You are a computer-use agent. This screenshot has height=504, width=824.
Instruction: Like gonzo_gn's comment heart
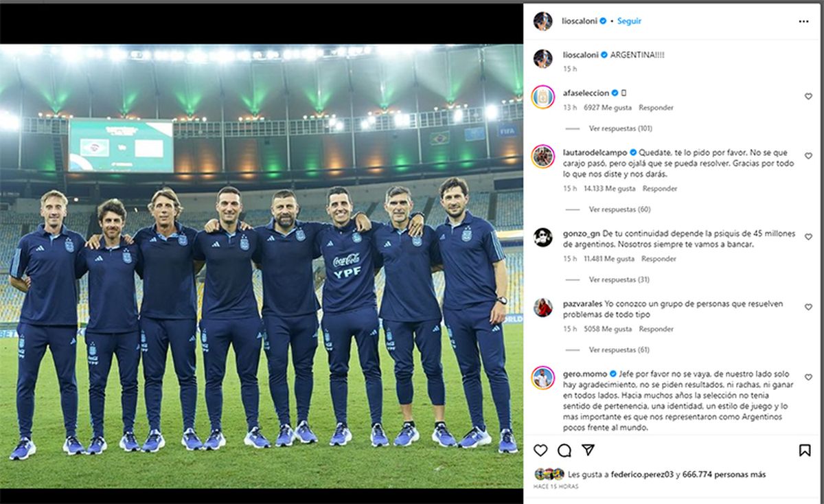808,237
